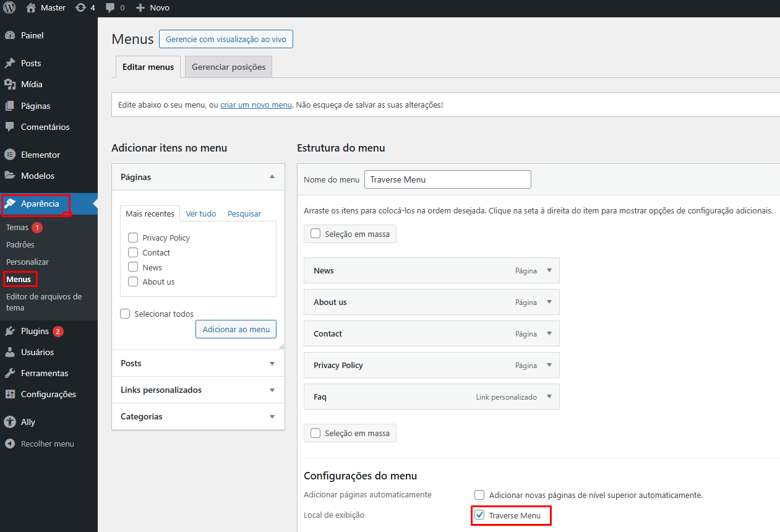Expand the Categorias accordion panel
780x532 pixels.
click(198, 416)
